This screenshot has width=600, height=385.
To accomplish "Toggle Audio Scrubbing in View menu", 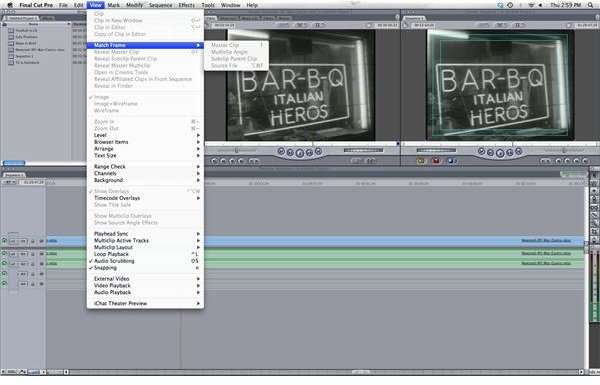I will pyautogui.click(x=145, y=261).
